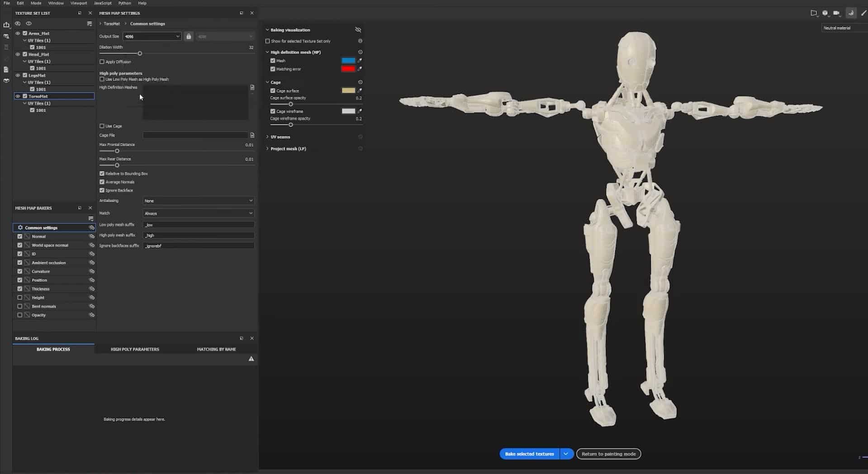Click the blue Mesh color swatch
This screenshot has height=474, width=868.
coord(348,61)
